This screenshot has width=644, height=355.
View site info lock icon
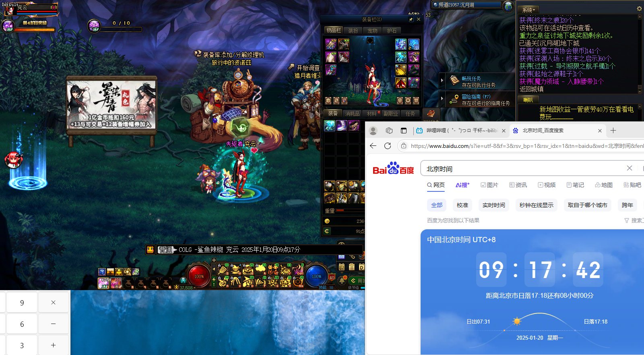[404, 146]
